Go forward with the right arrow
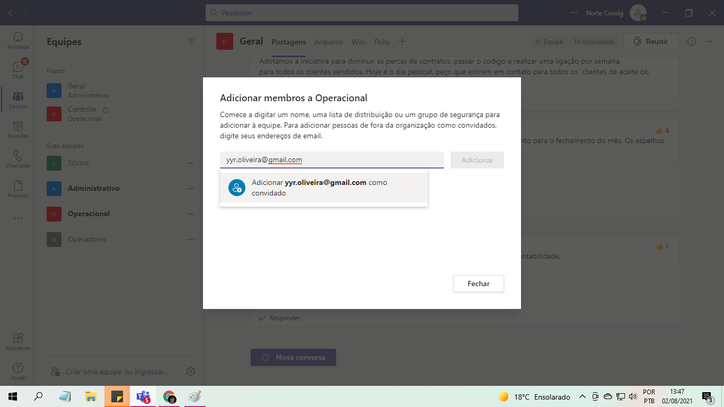Screen dimensions: 724x407 tap(26, 13)
